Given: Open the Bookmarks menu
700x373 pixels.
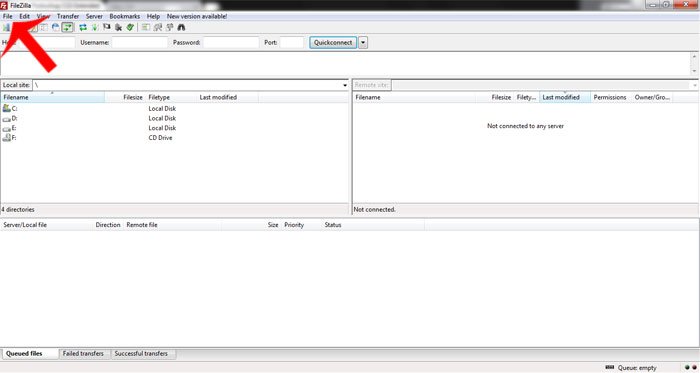Looking at the screenshot, I should (x=125, y=16).
